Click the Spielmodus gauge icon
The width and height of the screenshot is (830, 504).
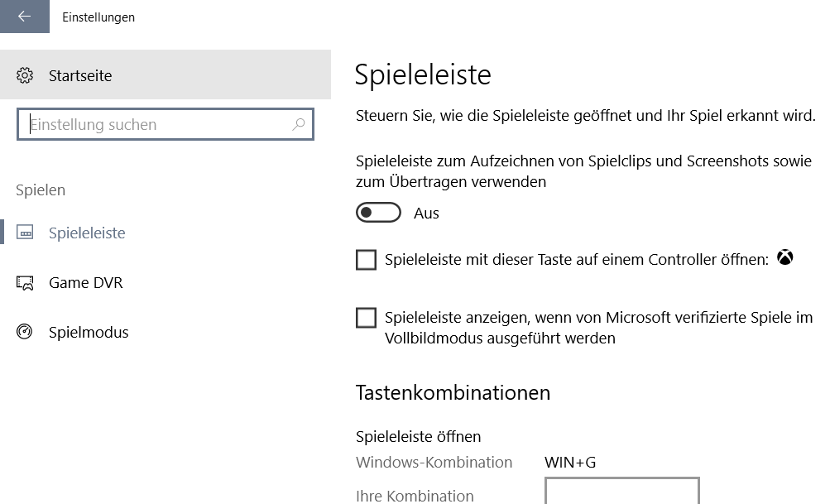pyautogui.click(x=25, y=333)
